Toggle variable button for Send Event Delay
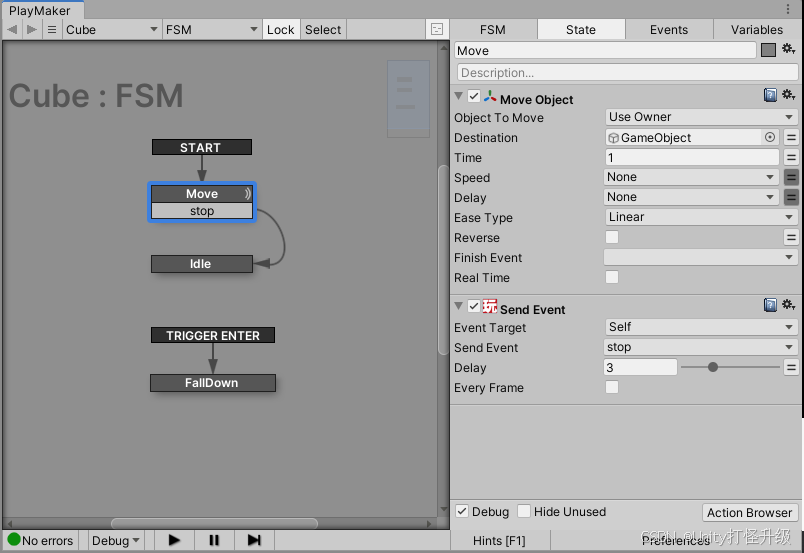 coord(791,368)
